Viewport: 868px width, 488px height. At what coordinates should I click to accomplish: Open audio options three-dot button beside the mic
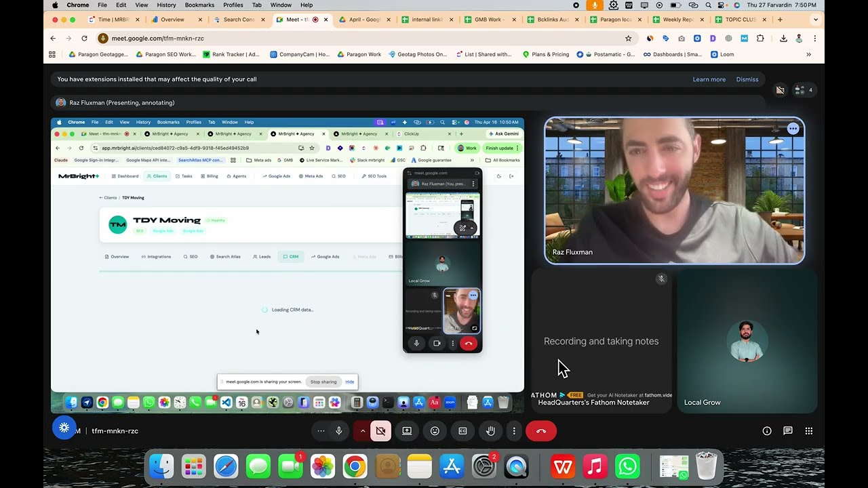(x=321, y=431)
